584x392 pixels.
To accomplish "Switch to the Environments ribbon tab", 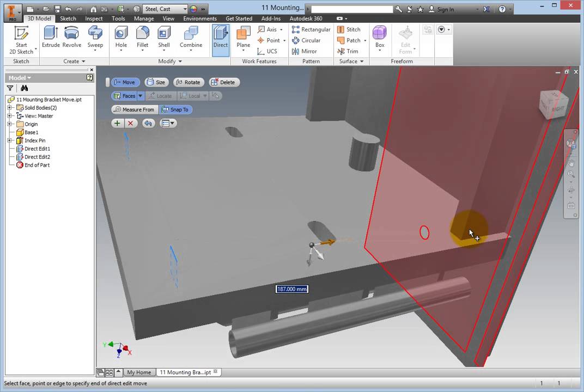I will pos(199,19).
